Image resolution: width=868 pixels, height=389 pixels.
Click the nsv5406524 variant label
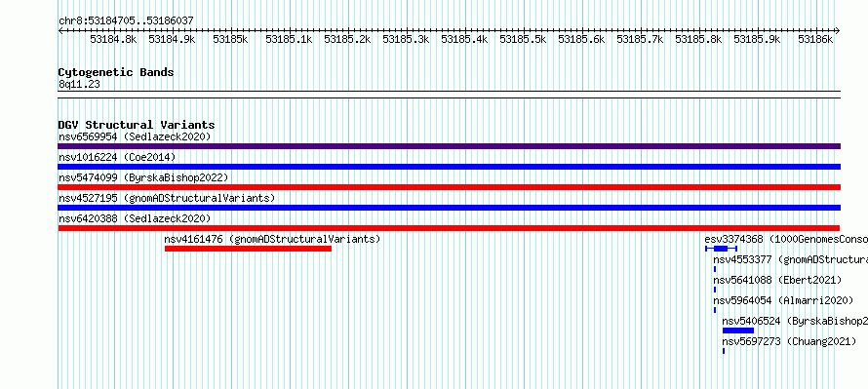(795, 321)
